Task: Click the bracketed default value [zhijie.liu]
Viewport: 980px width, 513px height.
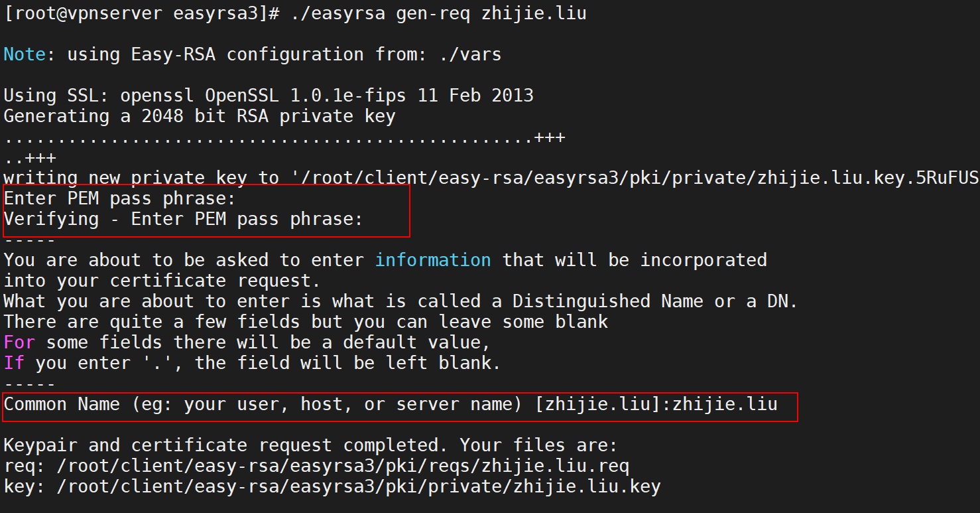Action: point(597,404)
